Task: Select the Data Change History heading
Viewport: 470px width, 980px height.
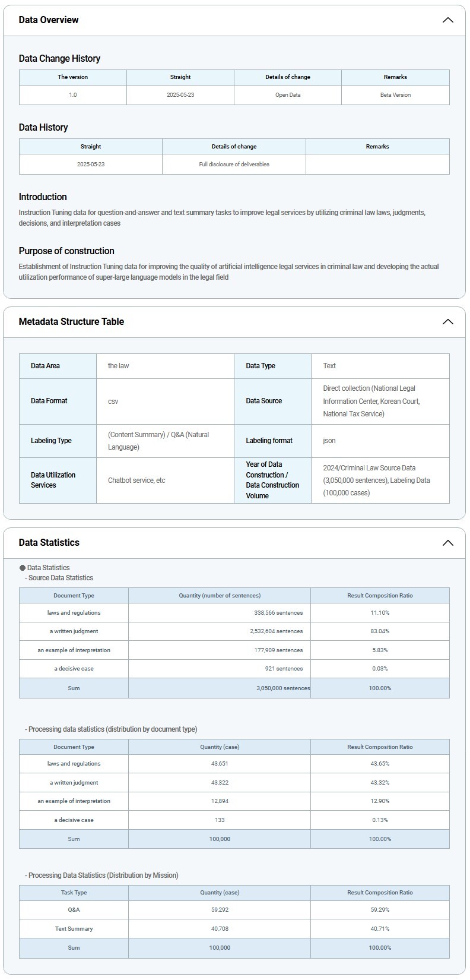Action: coord(59,58)
